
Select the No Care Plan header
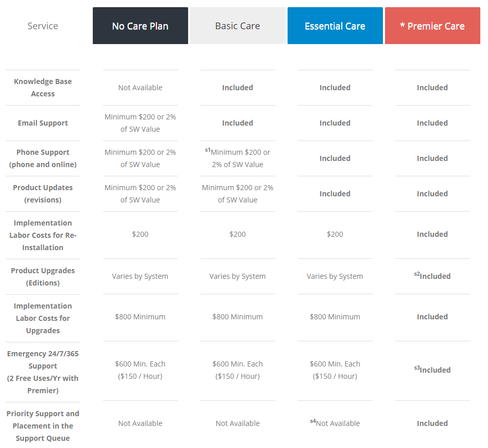tap(140, 26)
